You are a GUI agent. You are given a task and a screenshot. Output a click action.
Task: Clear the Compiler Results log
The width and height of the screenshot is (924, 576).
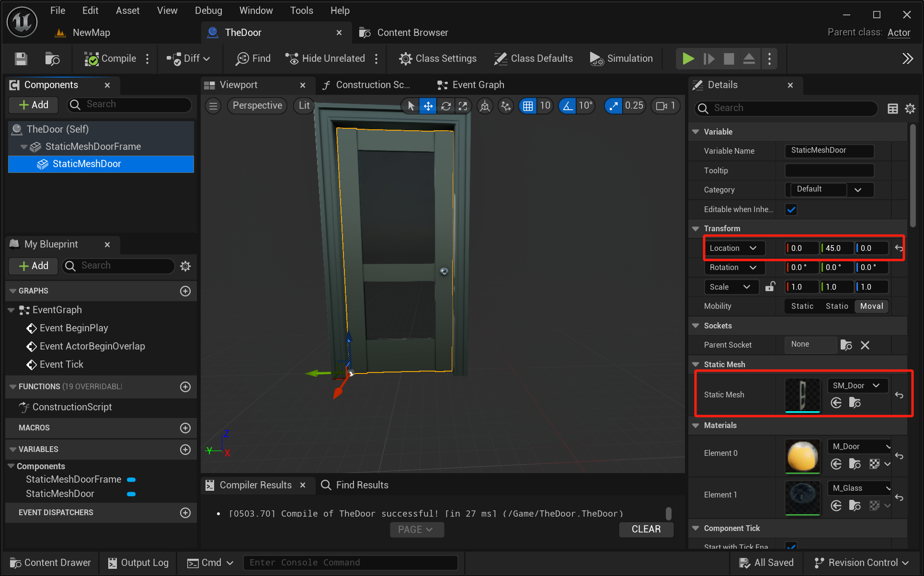pos(646,529)
